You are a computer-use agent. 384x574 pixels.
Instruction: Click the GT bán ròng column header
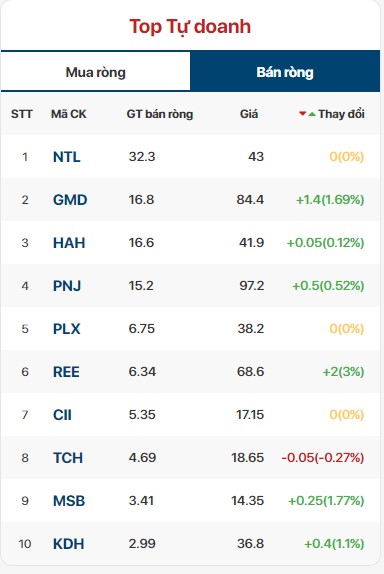point(160,114)
